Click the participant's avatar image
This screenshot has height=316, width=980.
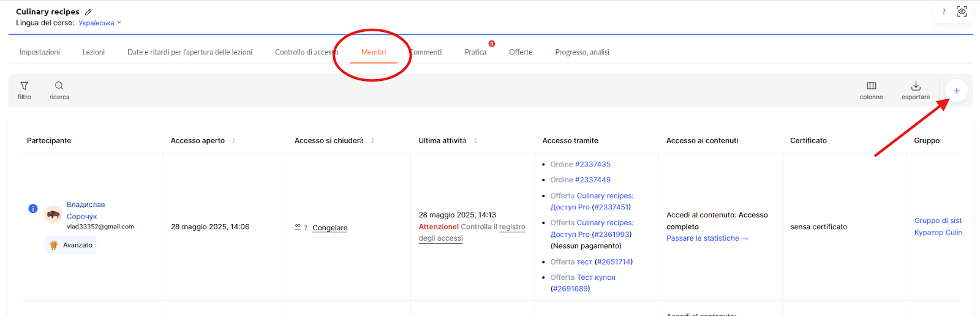pos(53,214)
